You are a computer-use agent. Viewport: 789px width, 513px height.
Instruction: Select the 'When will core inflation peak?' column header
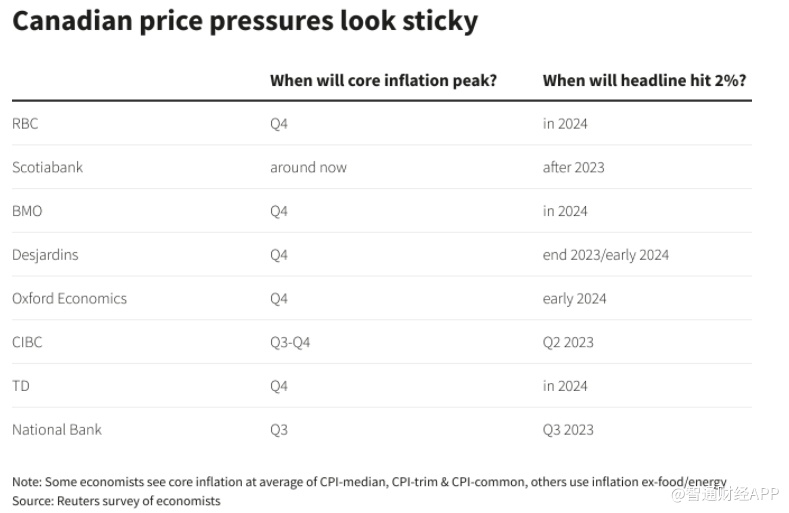pyautogui.click(x=383, y=81)
